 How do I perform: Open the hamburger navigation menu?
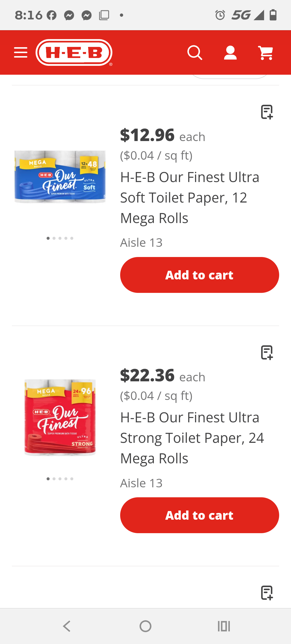tap(21, 52)
